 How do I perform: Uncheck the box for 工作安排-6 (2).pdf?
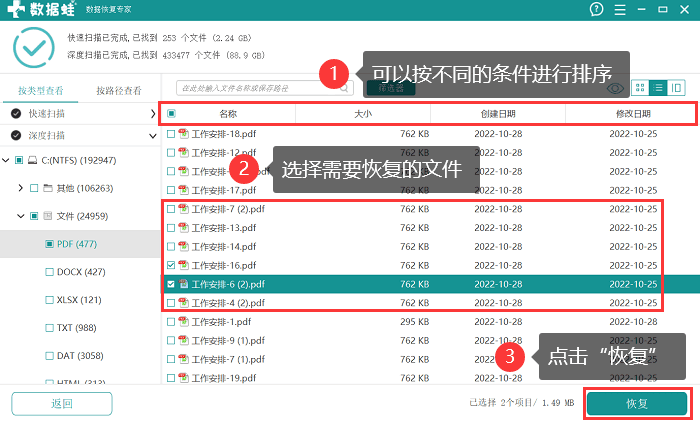[171, 284]
